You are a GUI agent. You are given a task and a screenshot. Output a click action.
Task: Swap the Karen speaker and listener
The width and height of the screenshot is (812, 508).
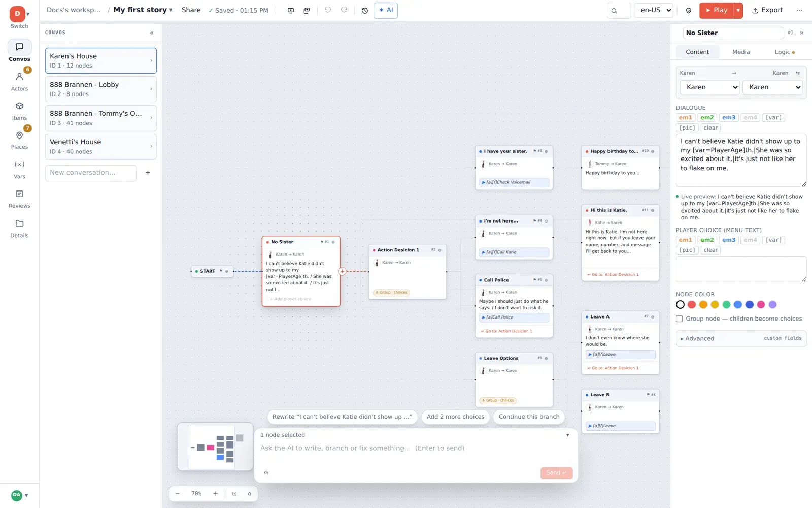tap(798, 73)
